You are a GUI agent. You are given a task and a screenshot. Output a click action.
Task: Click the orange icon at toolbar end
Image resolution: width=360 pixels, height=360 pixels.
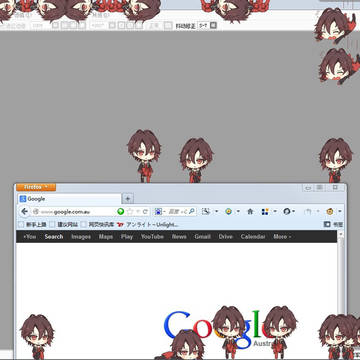pos(330,211)
